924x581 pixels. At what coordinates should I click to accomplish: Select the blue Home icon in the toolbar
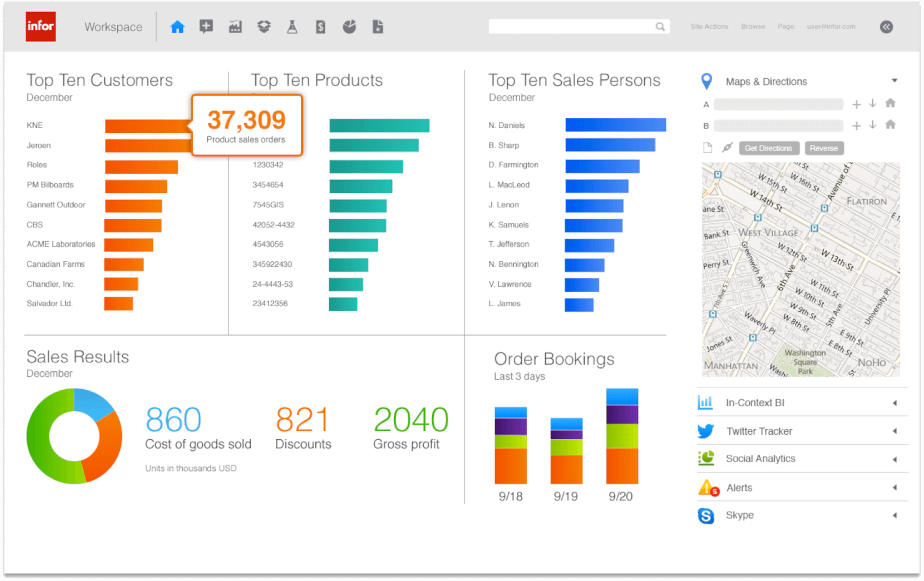pos(177,26)
